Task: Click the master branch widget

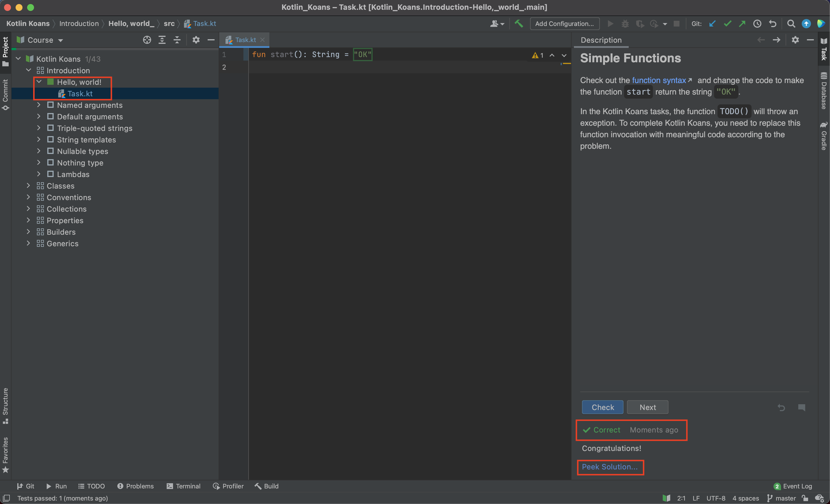Action: point(782,498)
